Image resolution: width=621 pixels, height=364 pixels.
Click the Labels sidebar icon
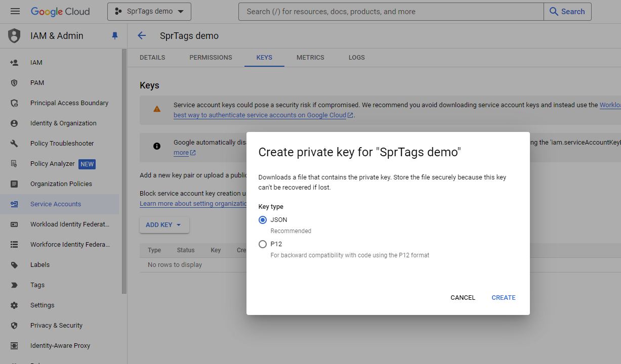pyautogui.click(x=15, y=264)
